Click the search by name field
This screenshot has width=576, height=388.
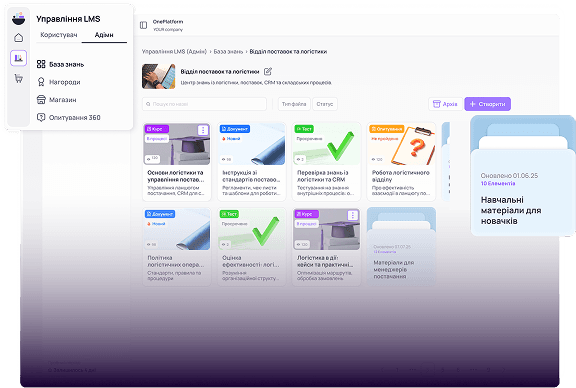204,104
